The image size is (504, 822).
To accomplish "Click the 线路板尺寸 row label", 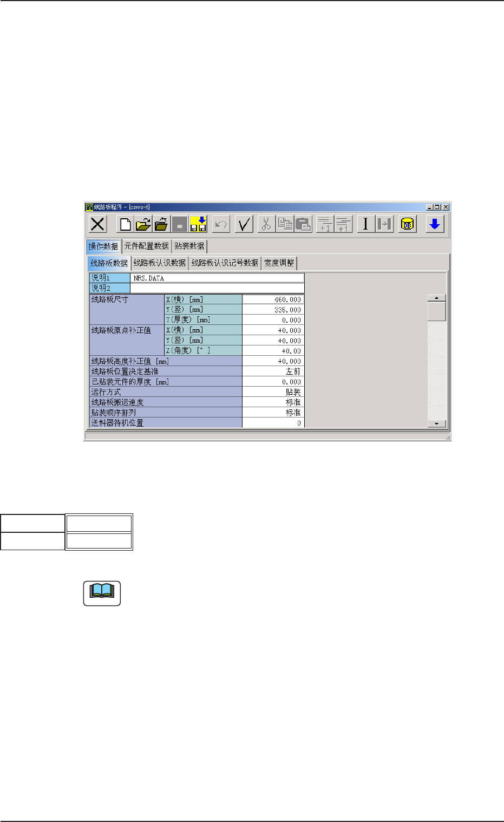I will [126, 310].
